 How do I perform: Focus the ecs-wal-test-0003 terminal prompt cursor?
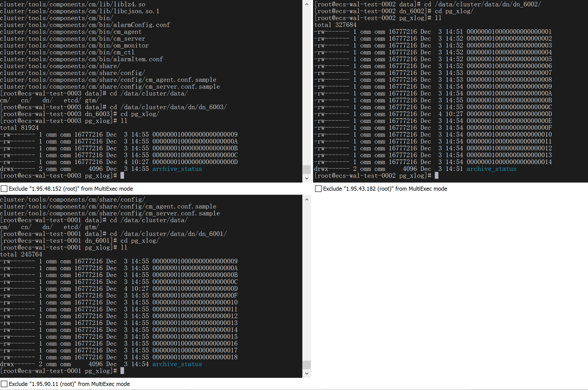[x=122, y=176]
